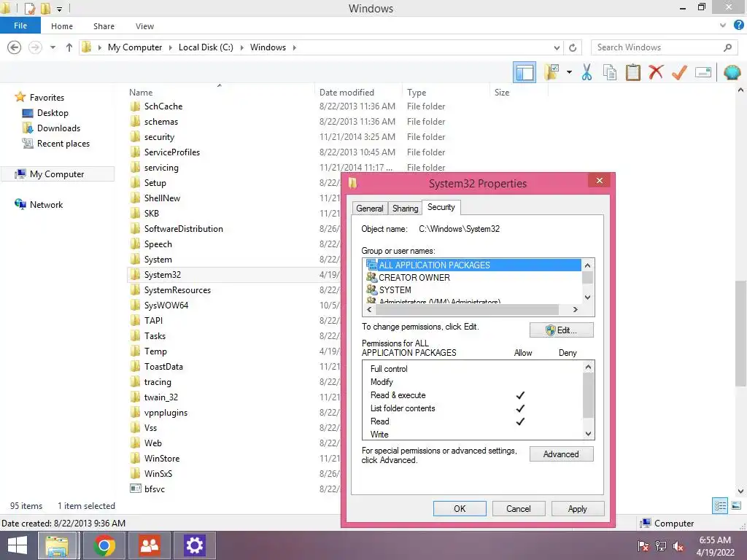
Task: Open the Share ribbon tab
Action: coord(104,26)
